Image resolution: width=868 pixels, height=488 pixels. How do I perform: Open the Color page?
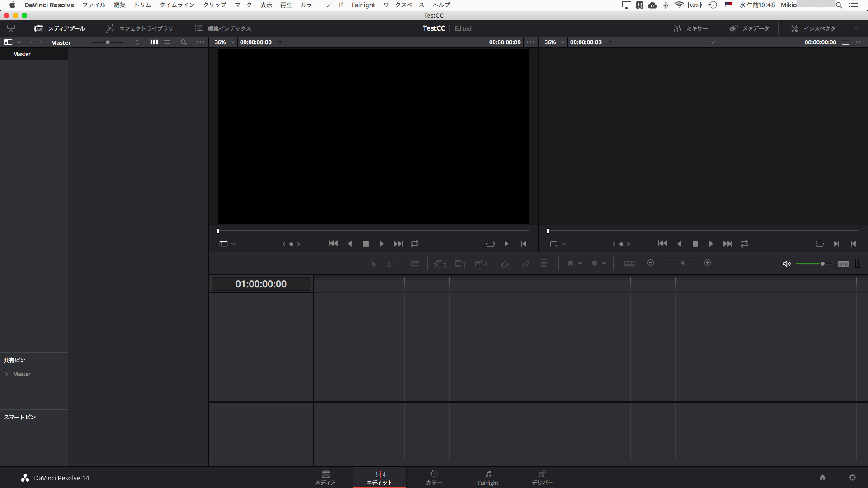pyautogui.click(x=434, y=478)
